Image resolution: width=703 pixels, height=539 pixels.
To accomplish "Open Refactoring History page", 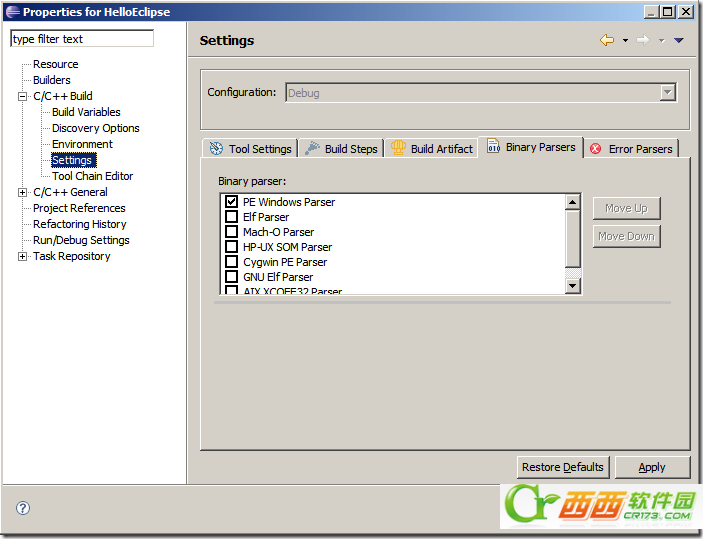I will (80, 224).
